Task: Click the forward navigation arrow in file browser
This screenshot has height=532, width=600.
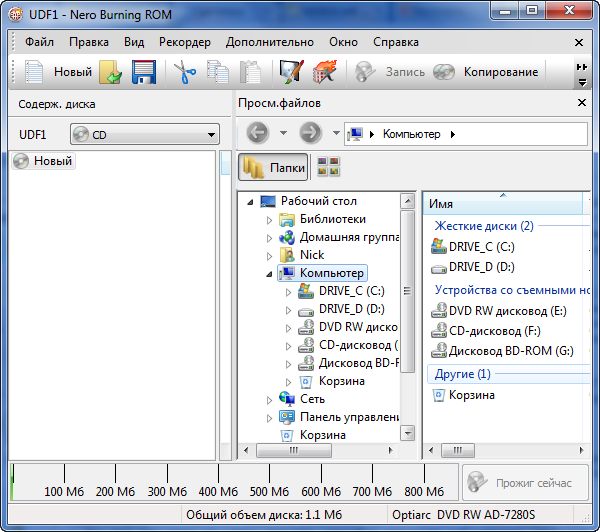Action: [x=310, y=134]
